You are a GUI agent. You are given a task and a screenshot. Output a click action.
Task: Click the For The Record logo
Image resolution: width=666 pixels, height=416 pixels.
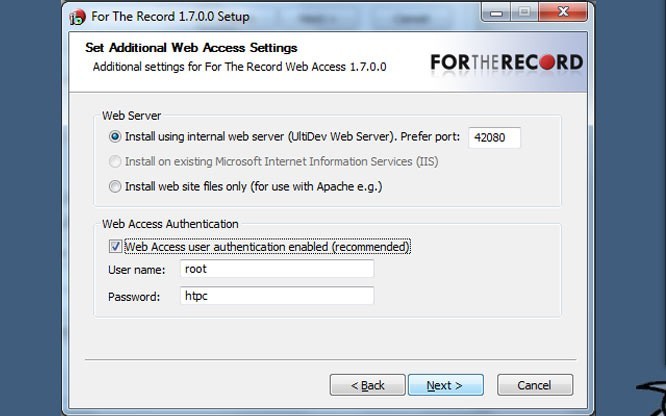pos(506,62)
